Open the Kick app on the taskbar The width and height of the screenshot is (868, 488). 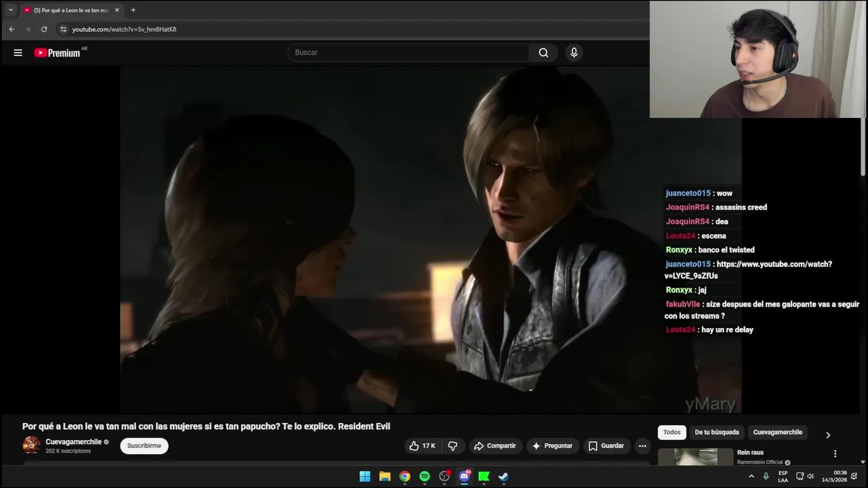[484, 476]
